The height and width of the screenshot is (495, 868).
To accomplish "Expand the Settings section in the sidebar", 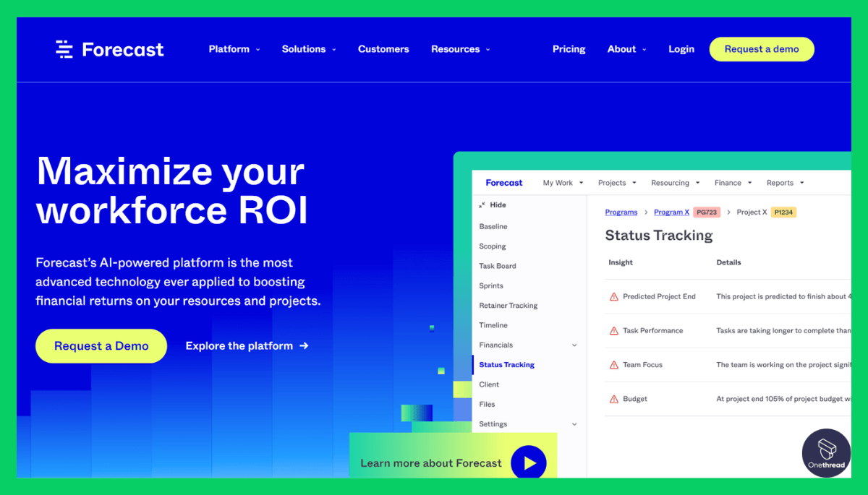I will 575,424.
